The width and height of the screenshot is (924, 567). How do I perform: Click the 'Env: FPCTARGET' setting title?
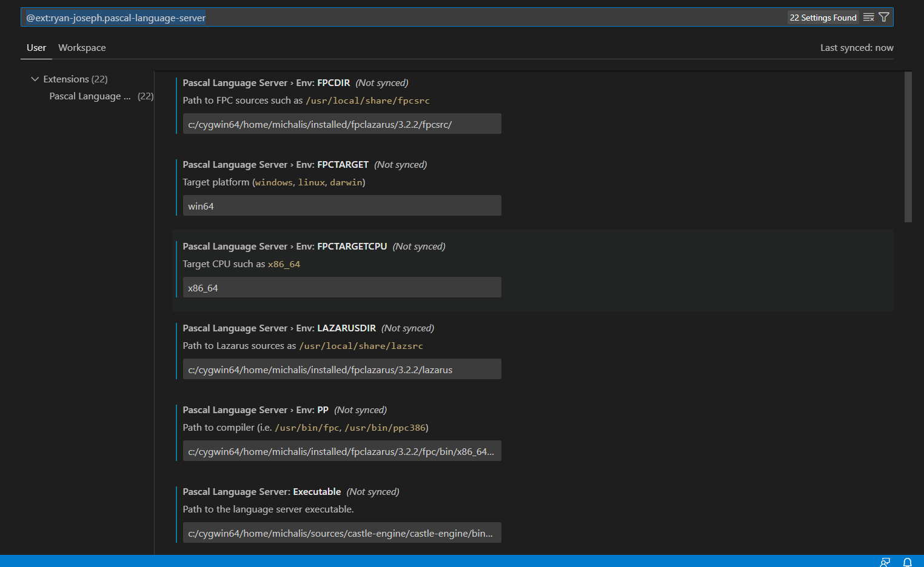click(275, 165)
